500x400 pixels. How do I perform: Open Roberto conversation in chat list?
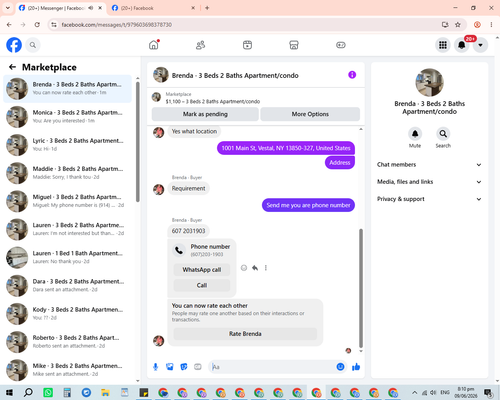[x=68, y=342]
